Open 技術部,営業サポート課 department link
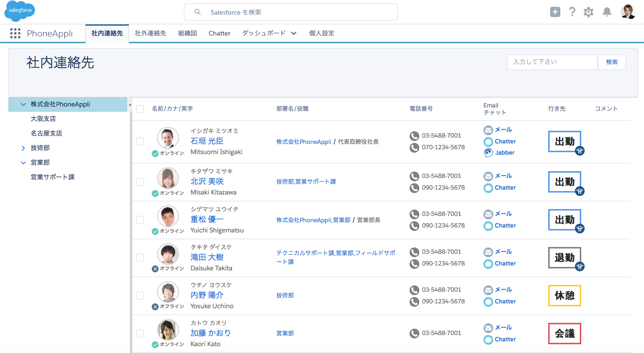Screen dimensions: 644x353 coord(306,182)
